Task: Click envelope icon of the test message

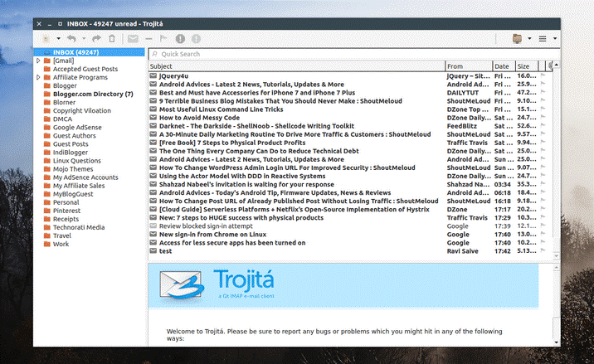Action: click(153, 250)
